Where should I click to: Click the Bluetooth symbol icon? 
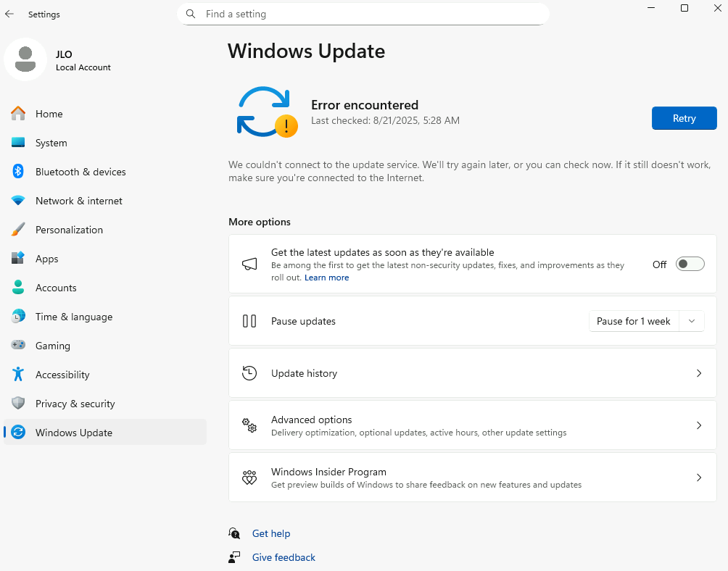pos(18,171)
